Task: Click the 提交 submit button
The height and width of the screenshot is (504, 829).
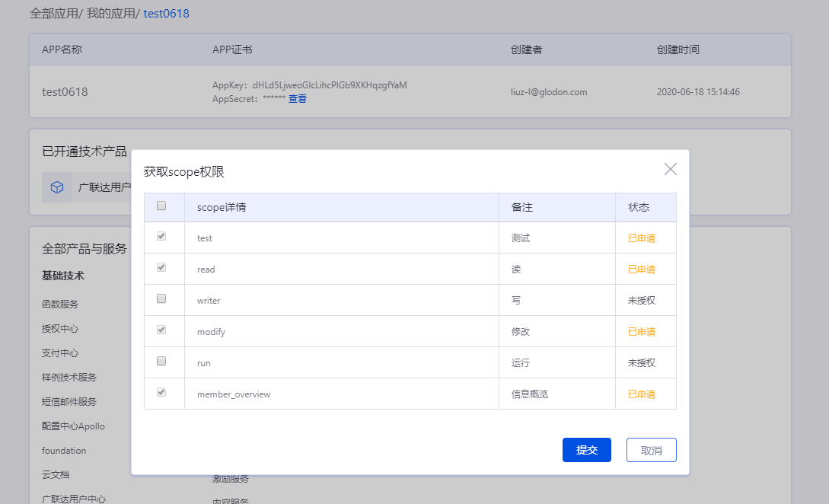Action: pyautogui.click(x=586, y=450)
